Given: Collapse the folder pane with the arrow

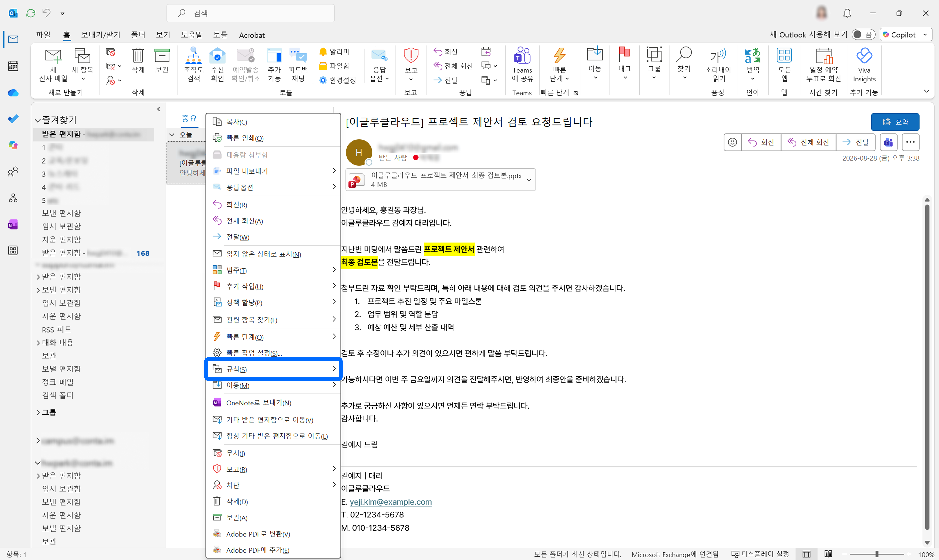Looking at the screenshot, I should click(x=159, y=109).
